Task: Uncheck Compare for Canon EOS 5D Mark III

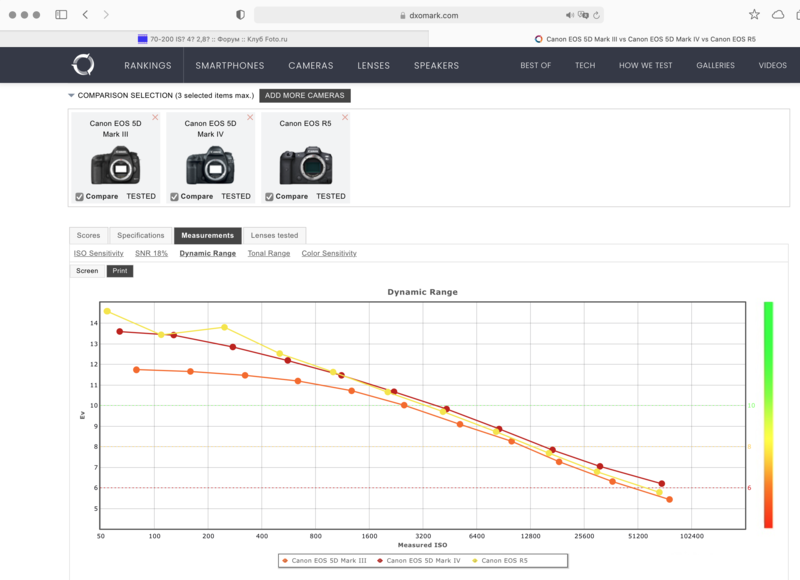Action: tap(79, 196)
